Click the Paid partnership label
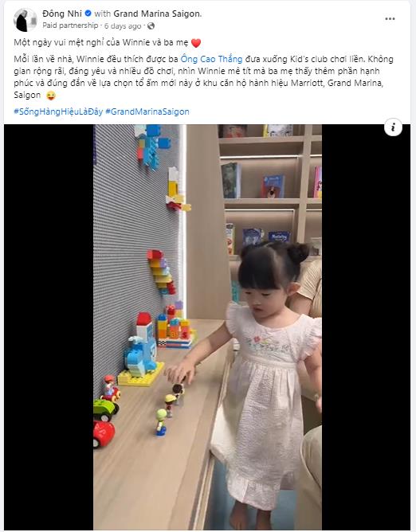Image resolution: width=416 pixels, height=532 pixels. [70, 25]
